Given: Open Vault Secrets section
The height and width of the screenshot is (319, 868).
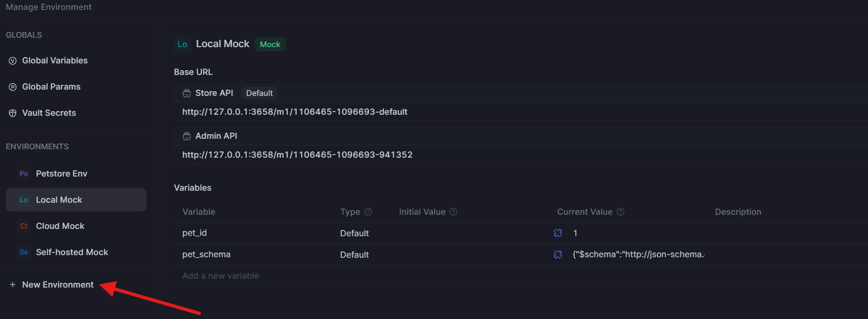Looking at the screenshot, I should tap(49, 113).
